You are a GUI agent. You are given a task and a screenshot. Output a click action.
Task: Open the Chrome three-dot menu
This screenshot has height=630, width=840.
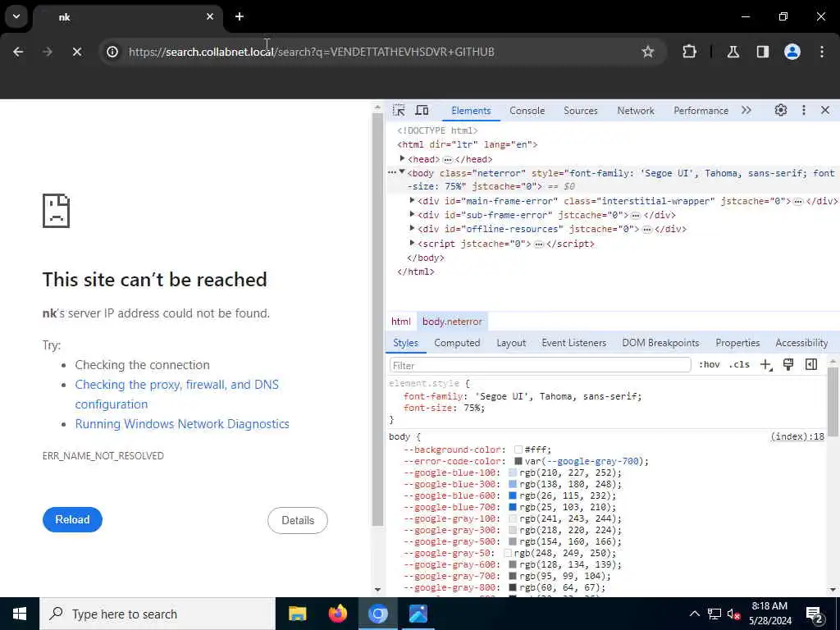(822, 52)
